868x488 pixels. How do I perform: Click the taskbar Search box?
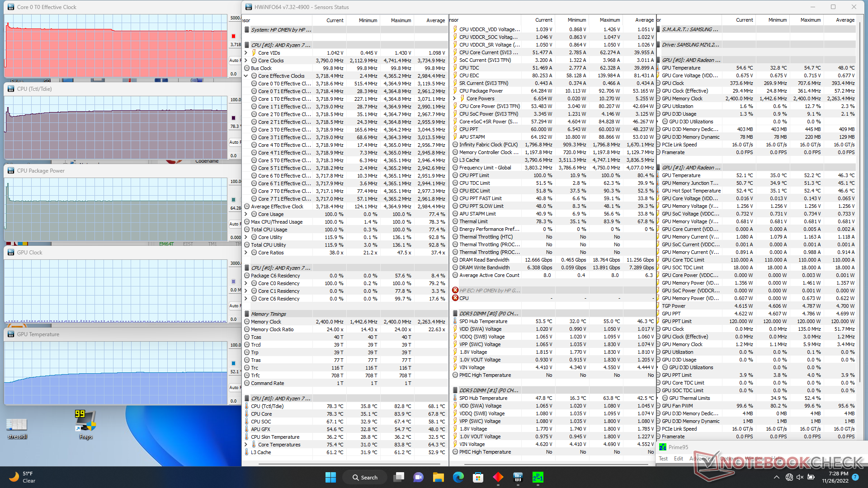coord(365,477)
